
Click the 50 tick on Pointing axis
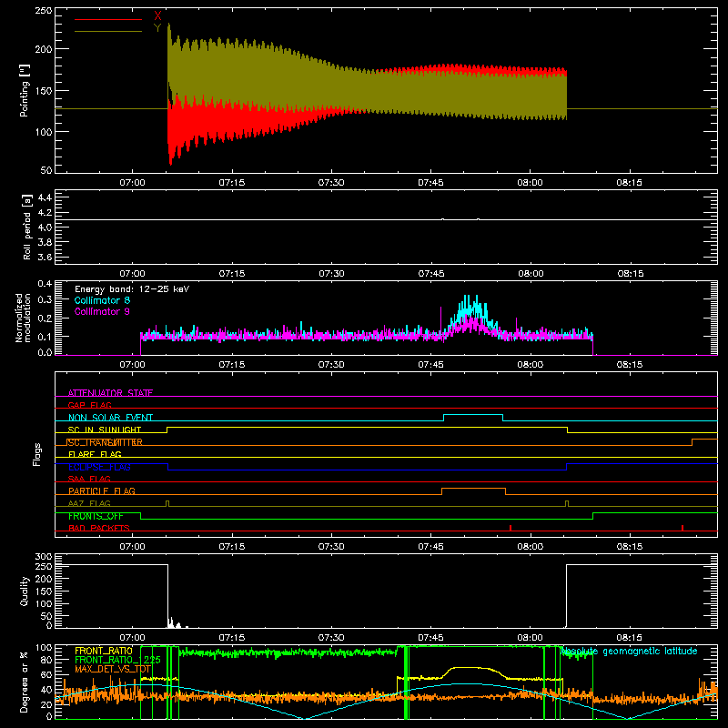point(46,170)
